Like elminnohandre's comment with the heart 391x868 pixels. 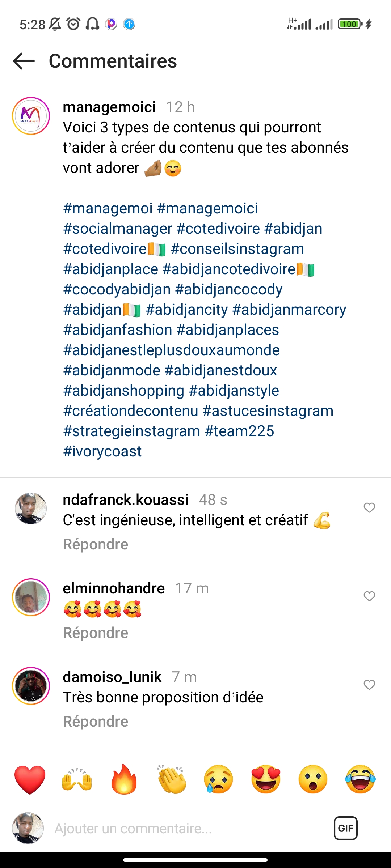pos(369,596)
